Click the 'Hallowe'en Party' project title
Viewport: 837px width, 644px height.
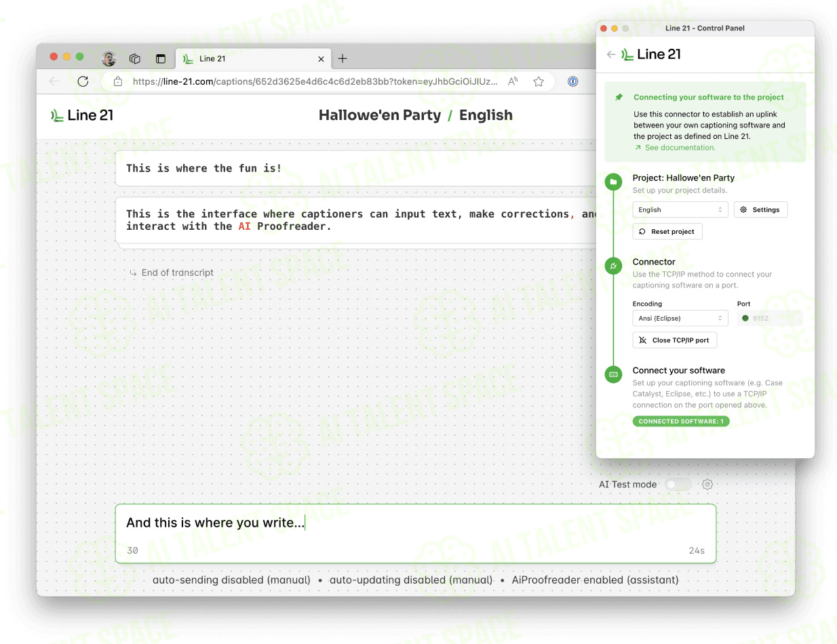point(380,115)
